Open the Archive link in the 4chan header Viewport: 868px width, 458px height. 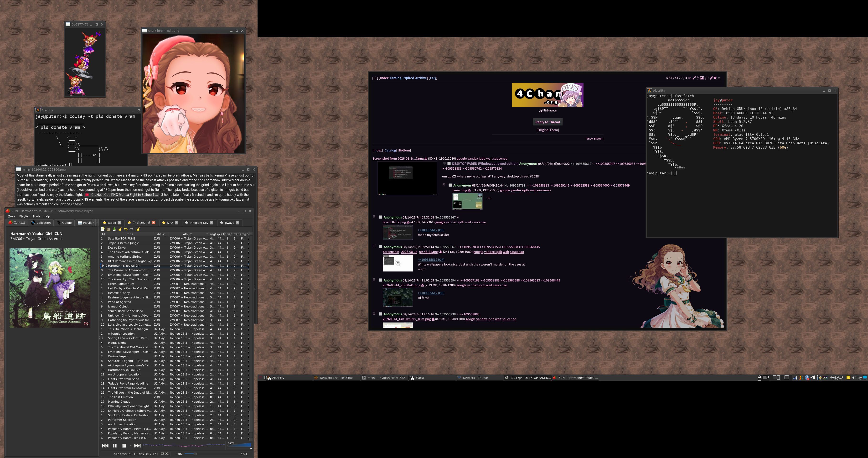(x=421, y=78)
